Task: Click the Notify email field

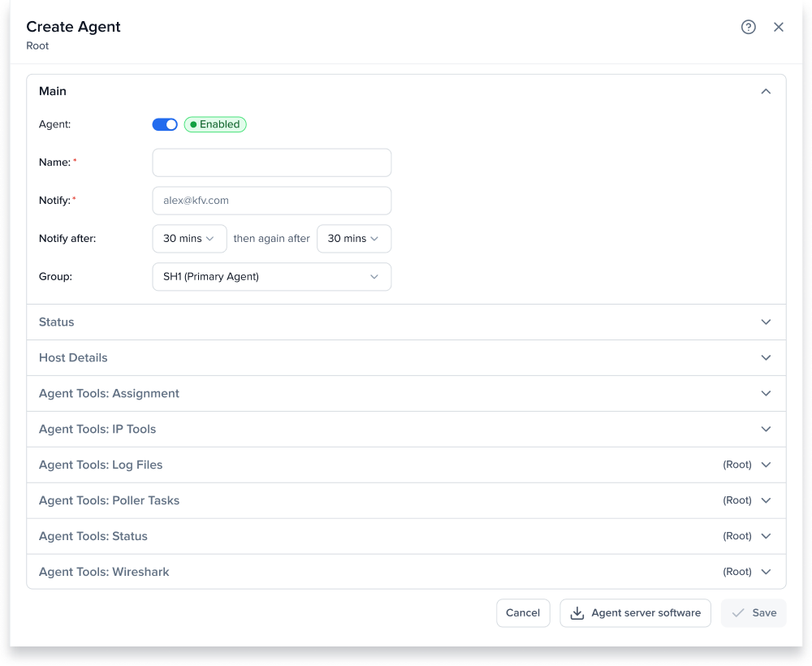Action: (x=271, y=201)
